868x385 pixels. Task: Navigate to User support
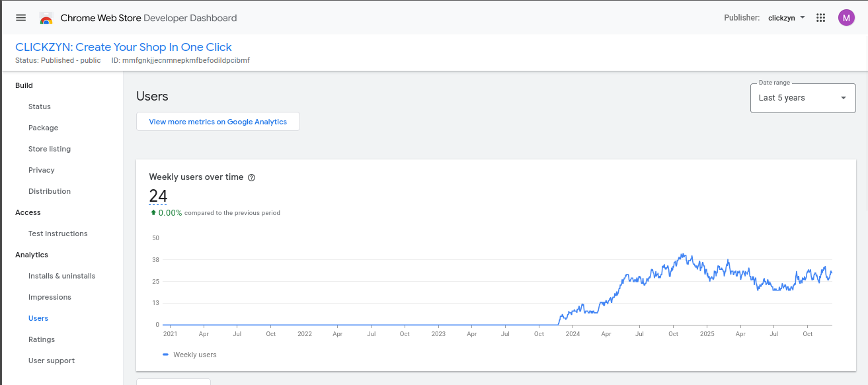52,361
